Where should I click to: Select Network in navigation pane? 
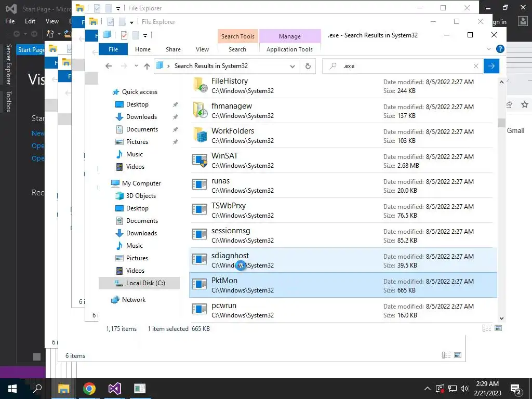coord(134,300)
